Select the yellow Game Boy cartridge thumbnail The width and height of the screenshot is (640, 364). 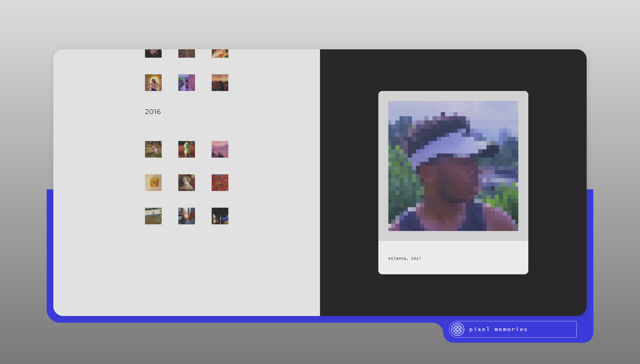[153, 183]
